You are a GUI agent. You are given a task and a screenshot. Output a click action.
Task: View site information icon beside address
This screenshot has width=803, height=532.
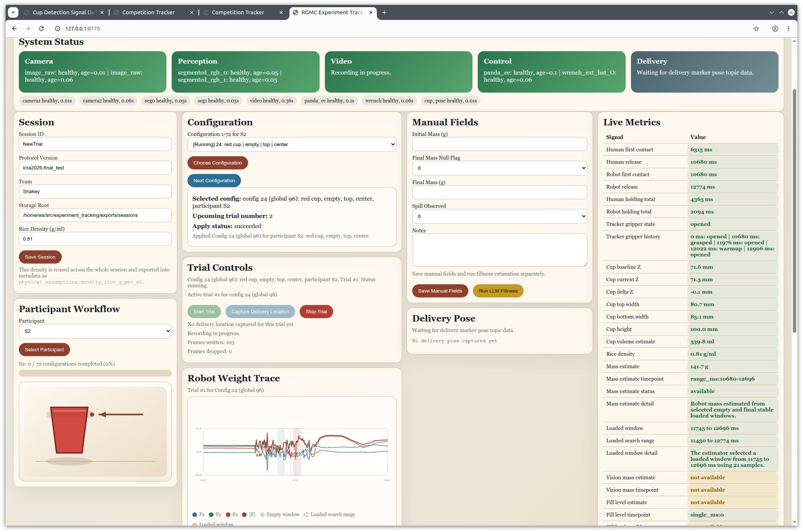(x=58, y=29)
